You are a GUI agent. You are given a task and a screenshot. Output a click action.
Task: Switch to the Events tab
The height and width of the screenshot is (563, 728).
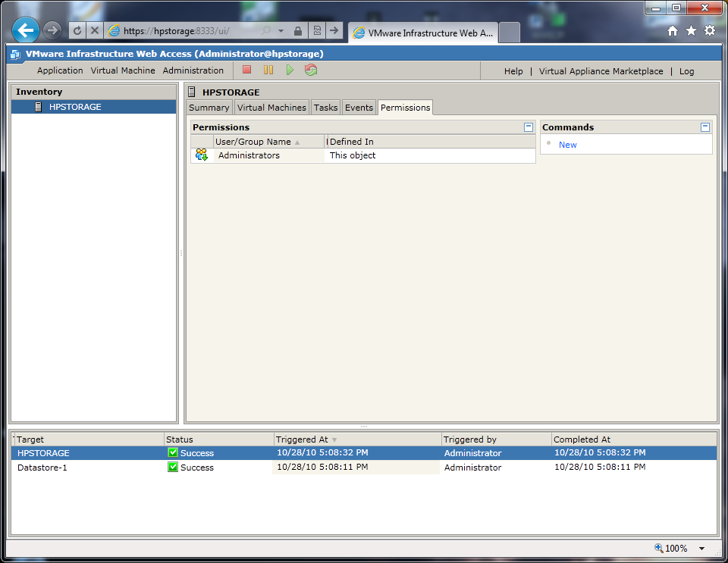pos(359,108)
